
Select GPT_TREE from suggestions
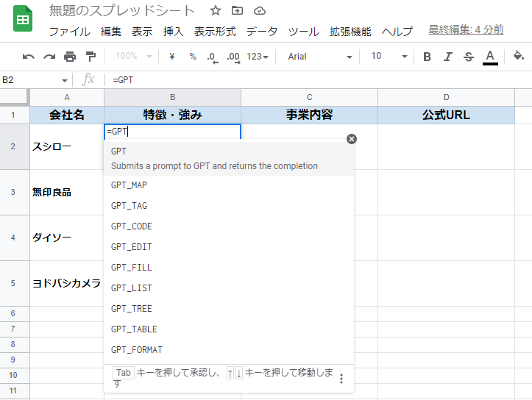click(229, 309)
